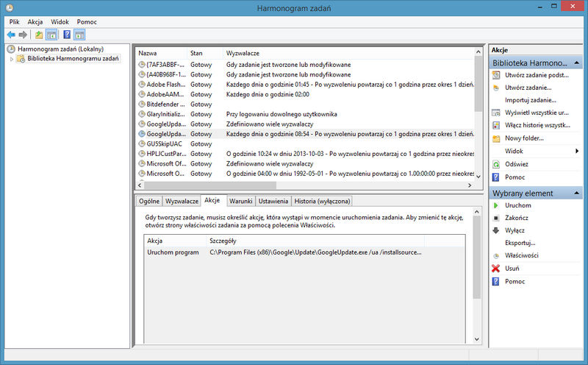Click the Up one level folder icon
This screenshot has height=365, width=588.
(x=39, y=35)
